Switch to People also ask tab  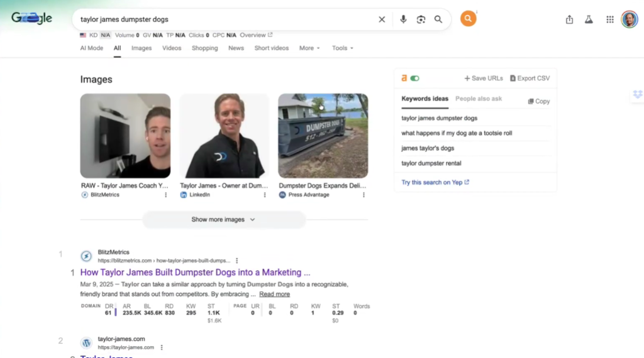pyautogui.click(x=479, y=99)
